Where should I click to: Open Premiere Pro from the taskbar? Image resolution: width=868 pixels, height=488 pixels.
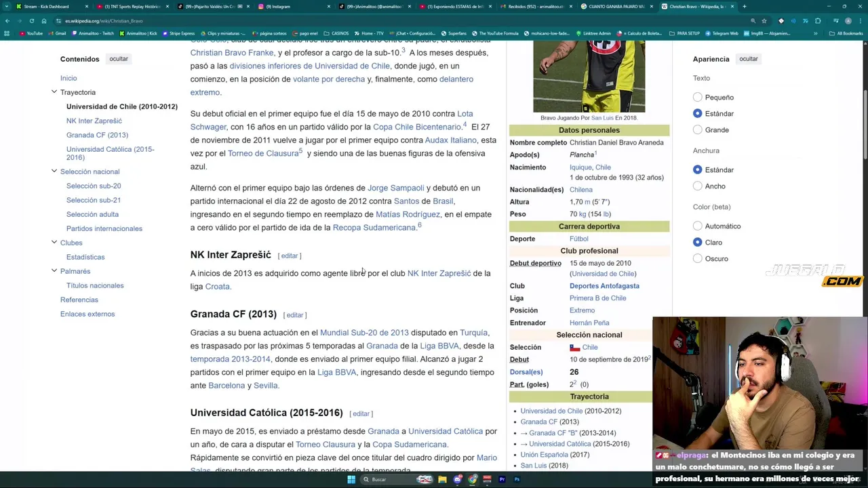[502, 479]
